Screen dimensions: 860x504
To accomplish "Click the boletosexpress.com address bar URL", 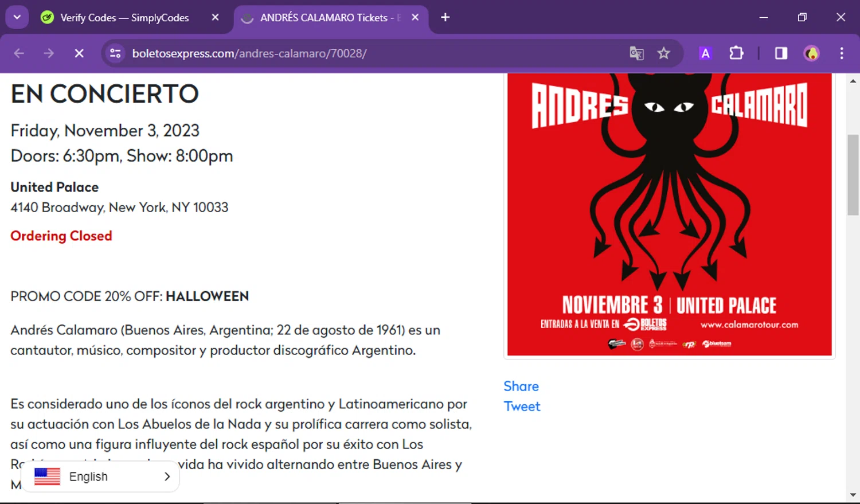I will click(x=249, y=53).
